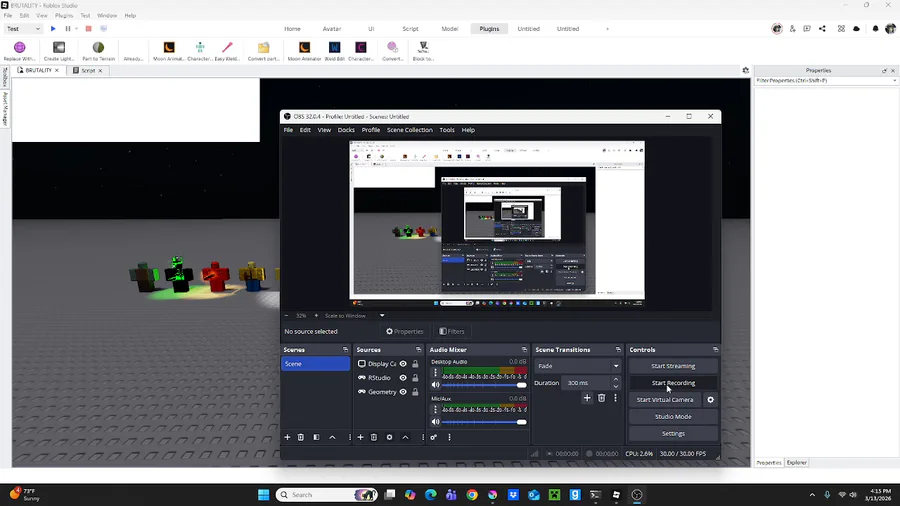This screenshot has width=900, height=506.
Task: Adjust the Mic/Aux volume slider
Action: 484,422
